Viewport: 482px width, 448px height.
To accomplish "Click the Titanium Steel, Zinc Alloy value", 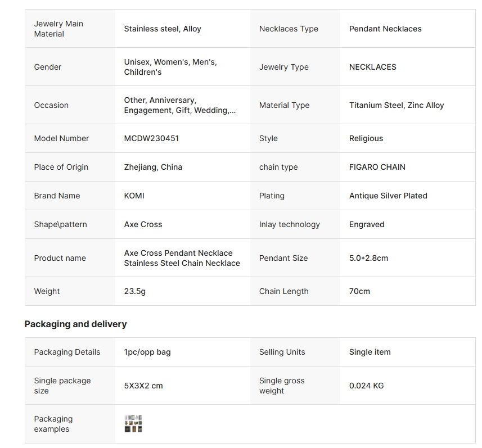I will pos(397,105).
